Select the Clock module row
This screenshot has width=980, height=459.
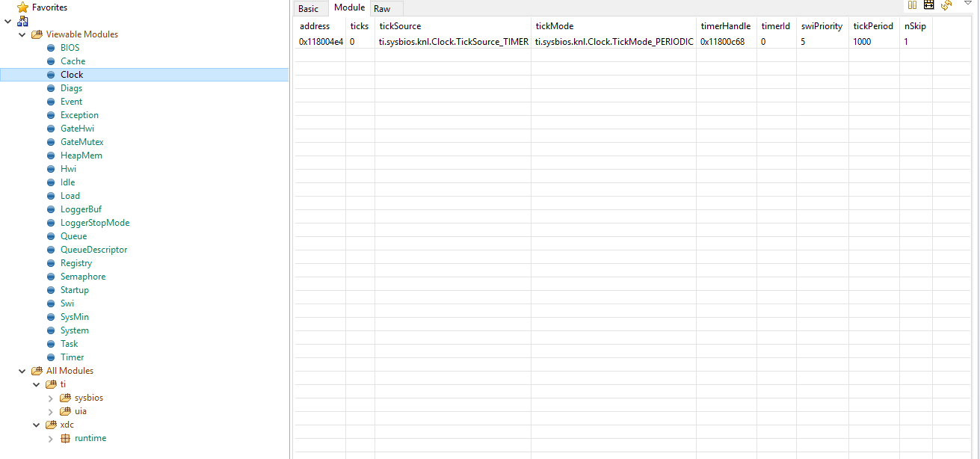pos(144,75)
